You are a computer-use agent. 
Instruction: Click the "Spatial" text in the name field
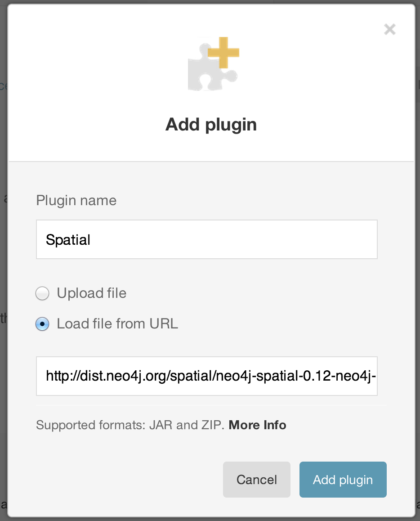coord(68,240)
